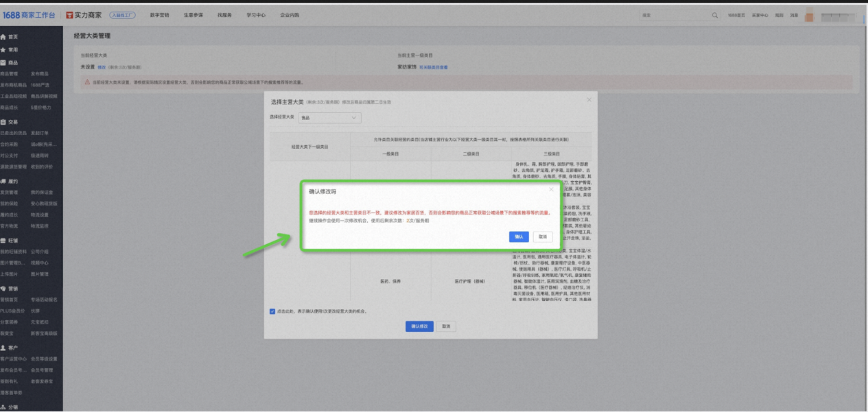868x412 pixels.
Task: Click the 交易 section icon in sidebar
Action: [x=4, y=121]
